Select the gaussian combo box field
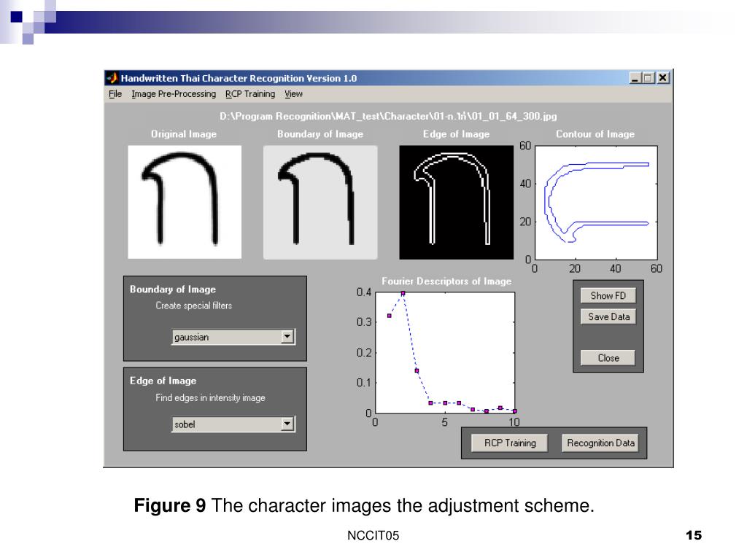The width and height of the screenshot is (747, 560). click(233, 337)
